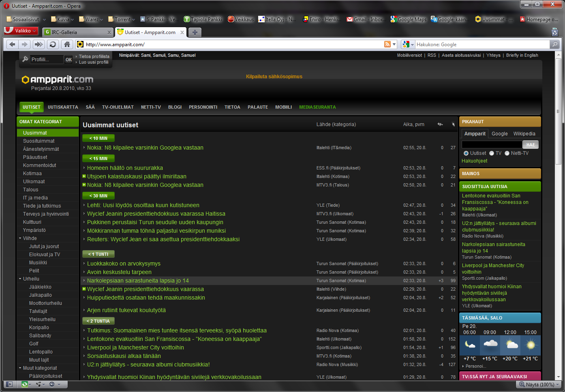Switch quick search to Wikipedia tab

[524, 134]
